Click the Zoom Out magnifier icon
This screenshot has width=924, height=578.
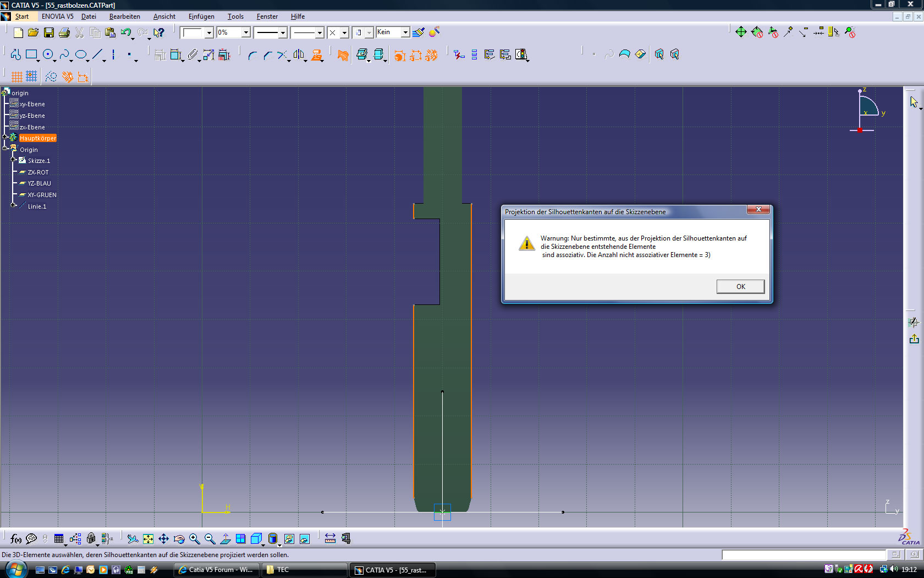click(210, 539)
